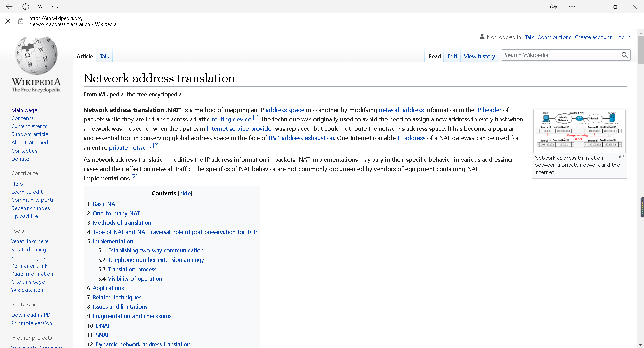Reload page via the refresh icon

[x=26, y=6]
